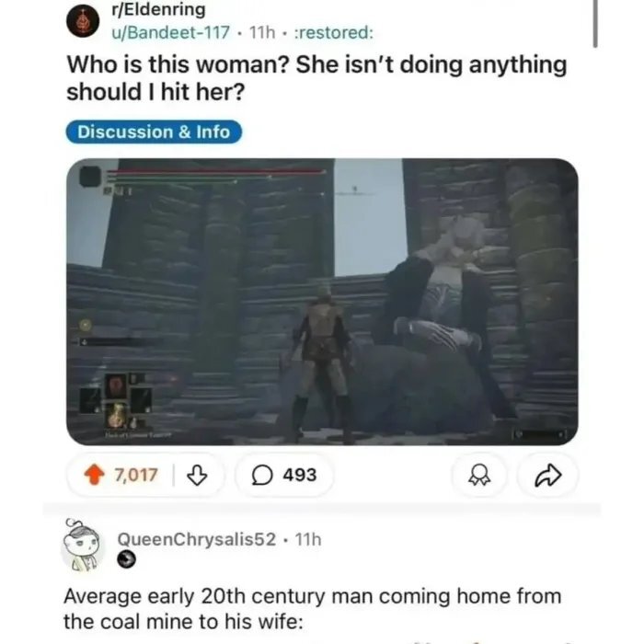
Task: Upvote the Elden Ring post
Action: click(94, 475)
